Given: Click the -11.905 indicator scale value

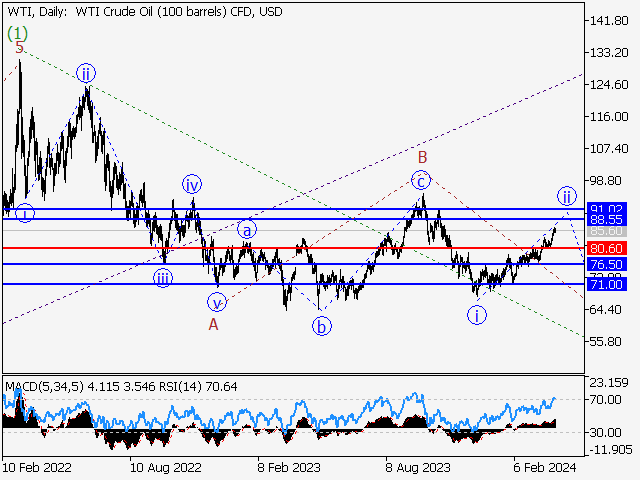Looking at the screenshot, I should pyautogui.click(x=611, y=450).
